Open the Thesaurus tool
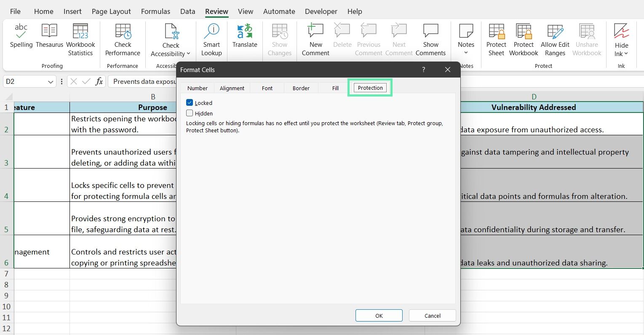 (49, 36)
